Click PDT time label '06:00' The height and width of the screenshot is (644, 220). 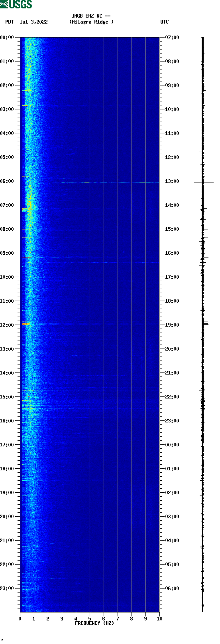tap(7, 181)
